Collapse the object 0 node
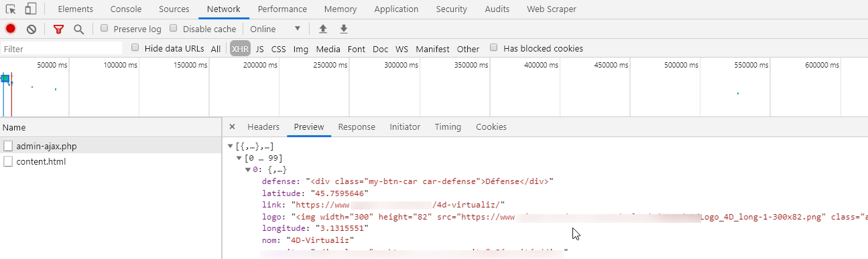This screenshot has height=259, width=868. (x=247, y=170)
